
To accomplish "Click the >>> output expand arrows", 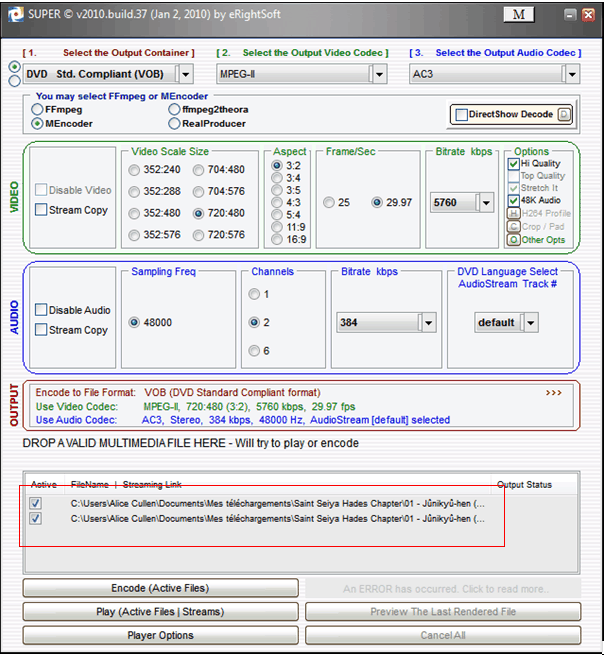I will tap(553, 393).
